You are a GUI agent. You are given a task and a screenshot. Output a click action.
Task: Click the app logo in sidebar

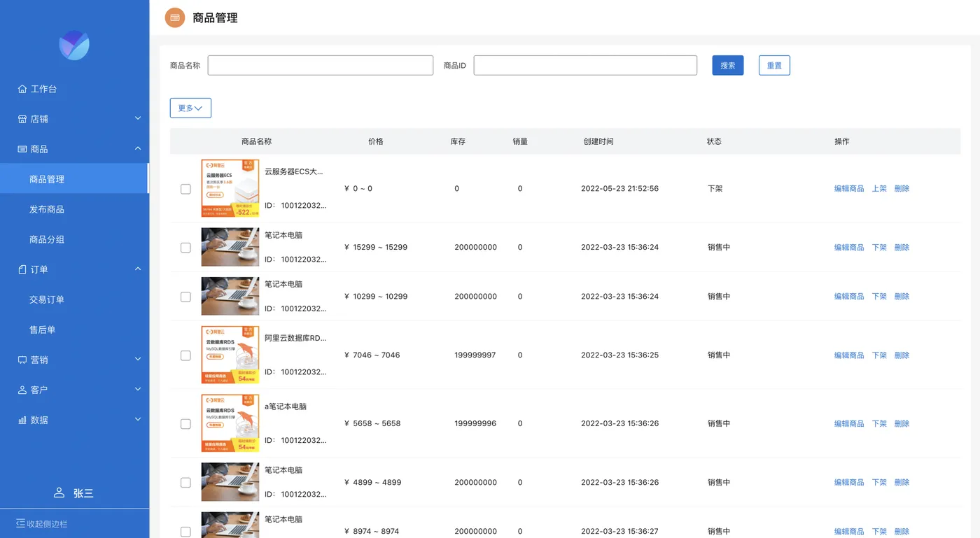click(x=74, y=45)
